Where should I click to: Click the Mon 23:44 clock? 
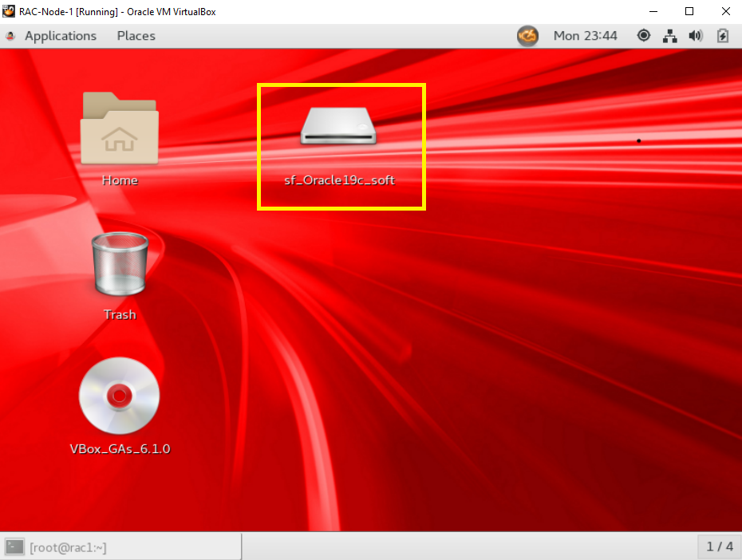tap(586, 36)
